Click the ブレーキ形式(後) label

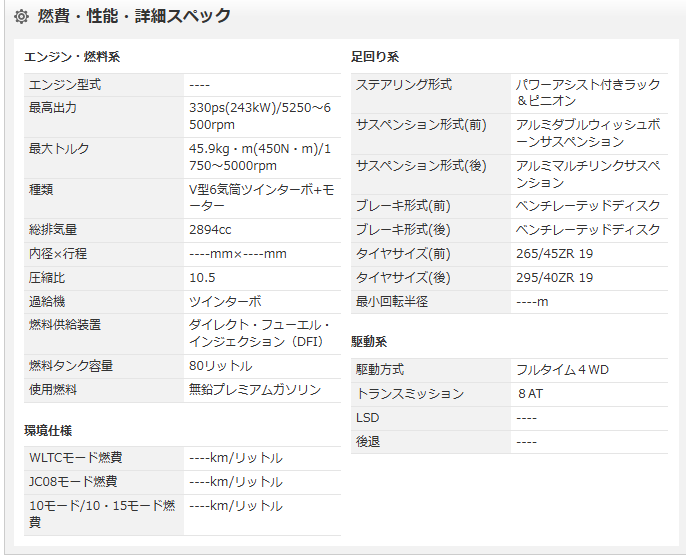click(x=403, y=230)
